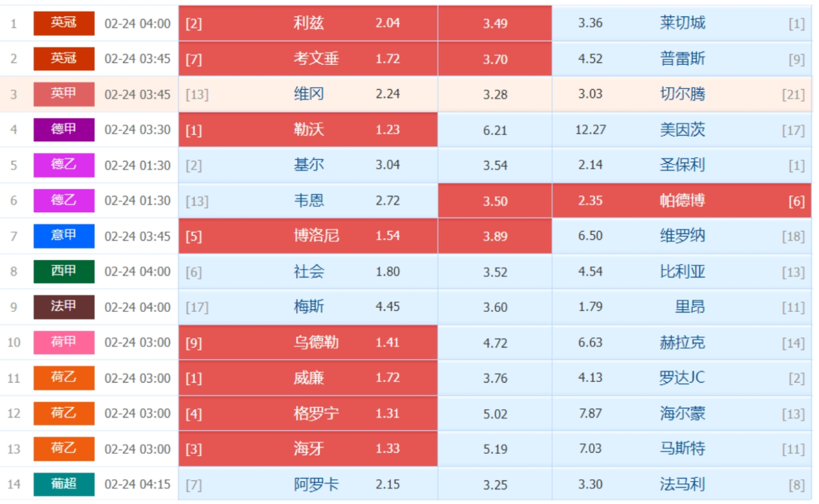Select the purple 德甲 league badge

click(64, 130)
